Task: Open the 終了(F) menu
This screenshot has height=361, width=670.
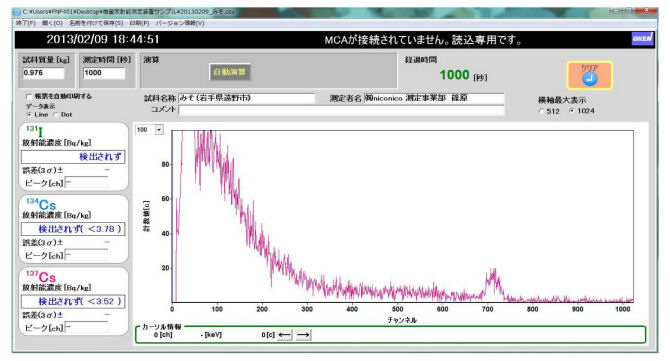Action: pos(26,23)
